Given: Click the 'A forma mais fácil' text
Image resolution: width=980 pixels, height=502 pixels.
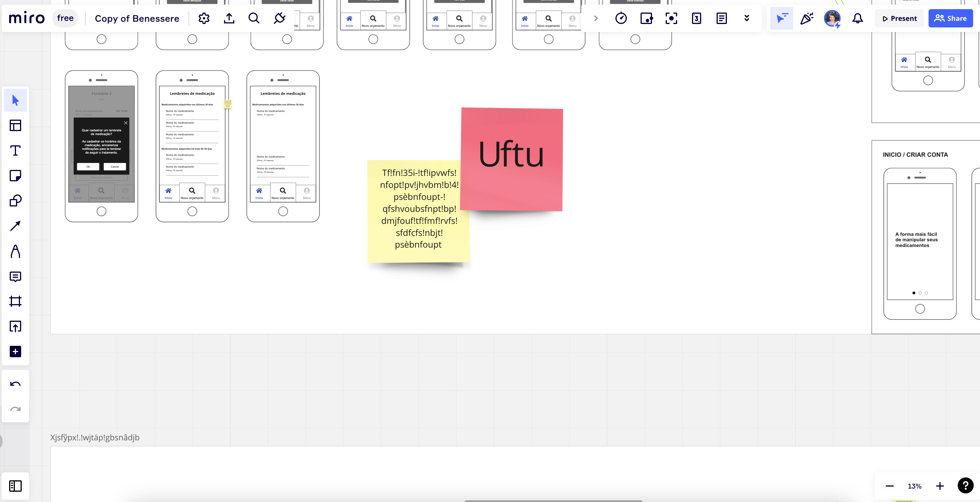Looking at the screenshot, I should pyautogui.click(x=917, y=240).
